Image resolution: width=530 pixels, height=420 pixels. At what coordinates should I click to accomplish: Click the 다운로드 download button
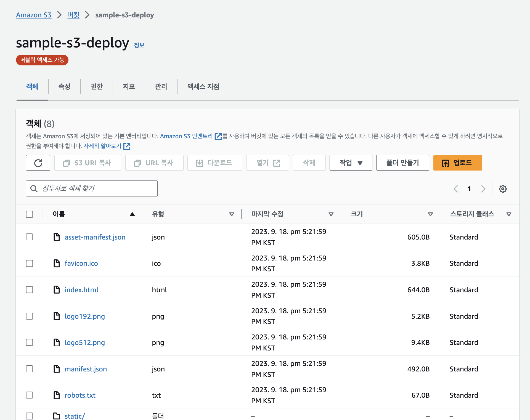tap(215, 163)
